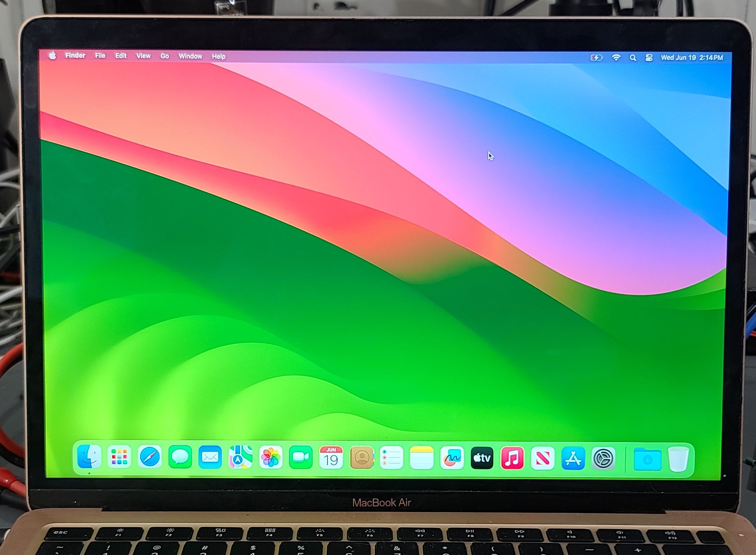Open Safari browser in Dock
This screenshot has width=756, height=555.
[x=150, y=457]
